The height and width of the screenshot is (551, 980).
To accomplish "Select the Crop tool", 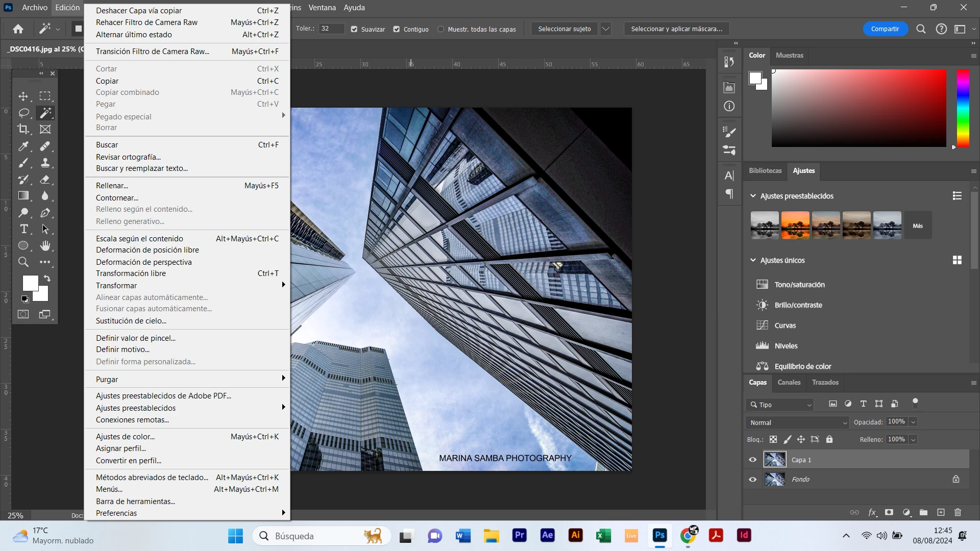I will [23, 130].
